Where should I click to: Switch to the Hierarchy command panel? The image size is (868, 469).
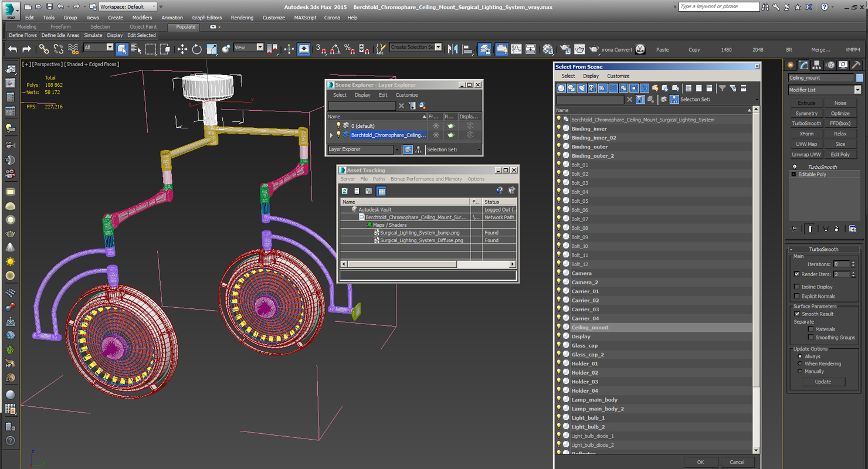817,65
